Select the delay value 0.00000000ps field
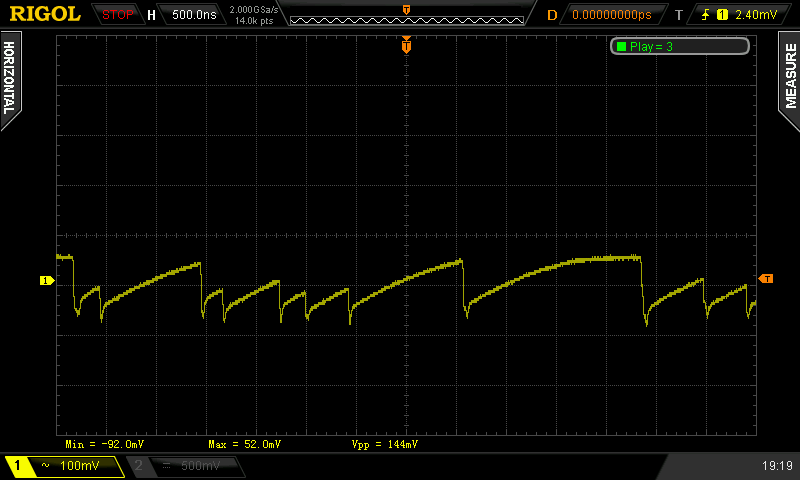 611,15
